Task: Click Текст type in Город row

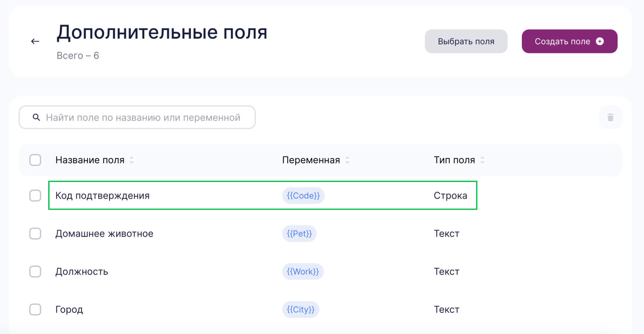Action: [x=446, y=309]
